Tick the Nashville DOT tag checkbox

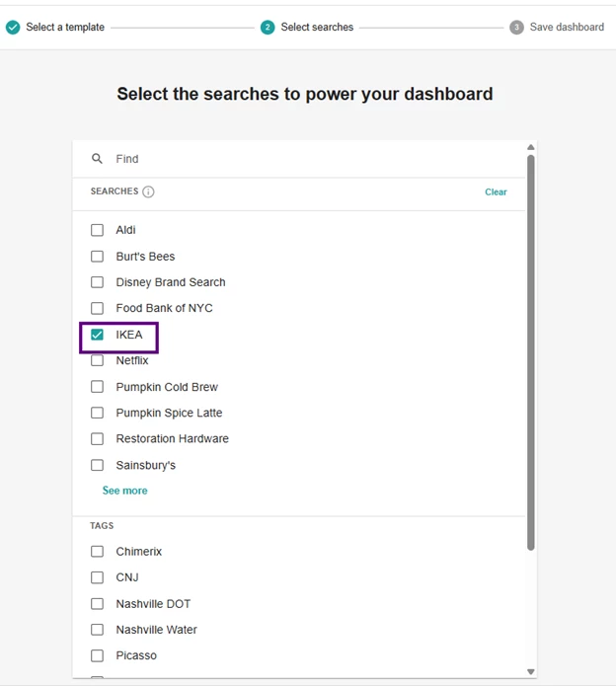point(97,604)
